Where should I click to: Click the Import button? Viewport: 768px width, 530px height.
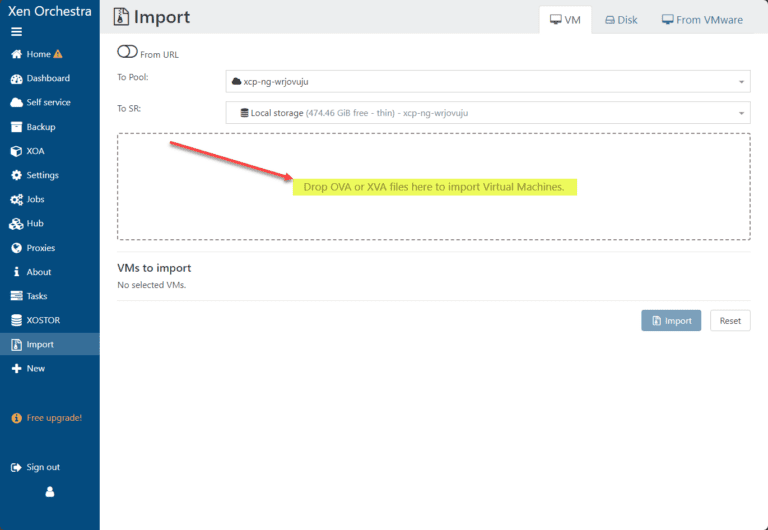coord(671,320)
